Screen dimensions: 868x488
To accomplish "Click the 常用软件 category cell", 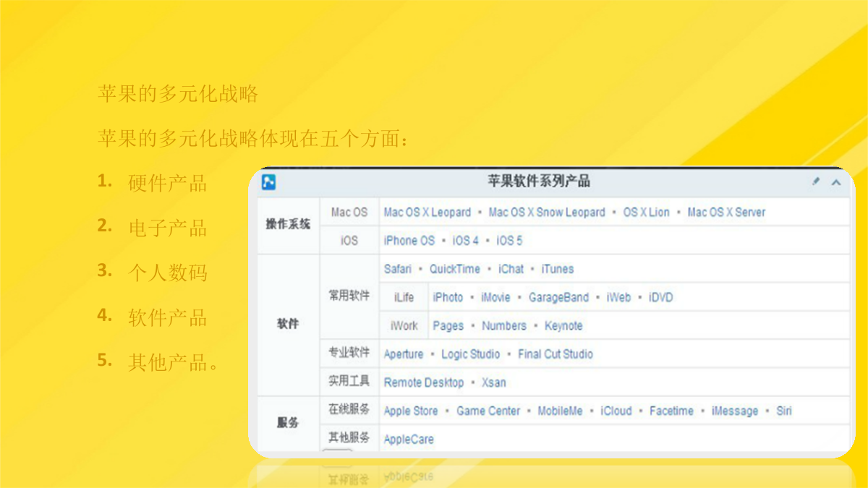I will (349, 296).
